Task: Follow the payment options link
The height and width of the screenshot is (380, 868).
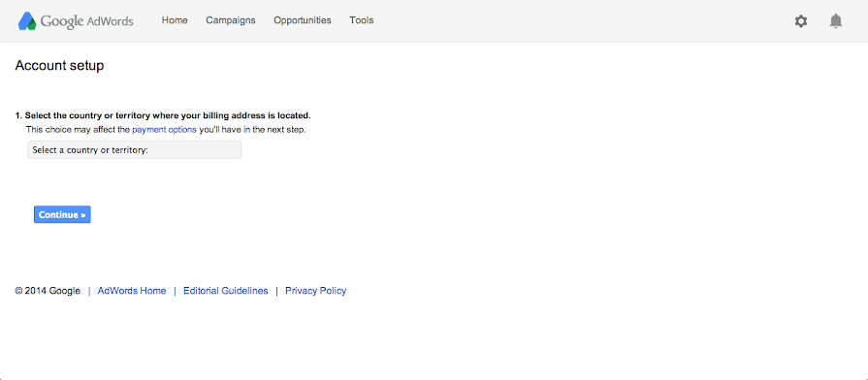Action: click(x=164, y=130)
